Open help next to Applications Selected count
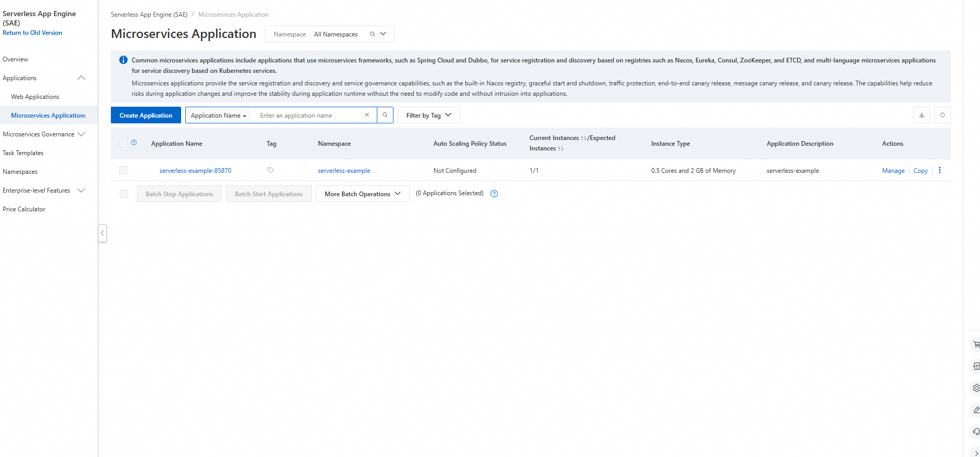 pos(494,194)
